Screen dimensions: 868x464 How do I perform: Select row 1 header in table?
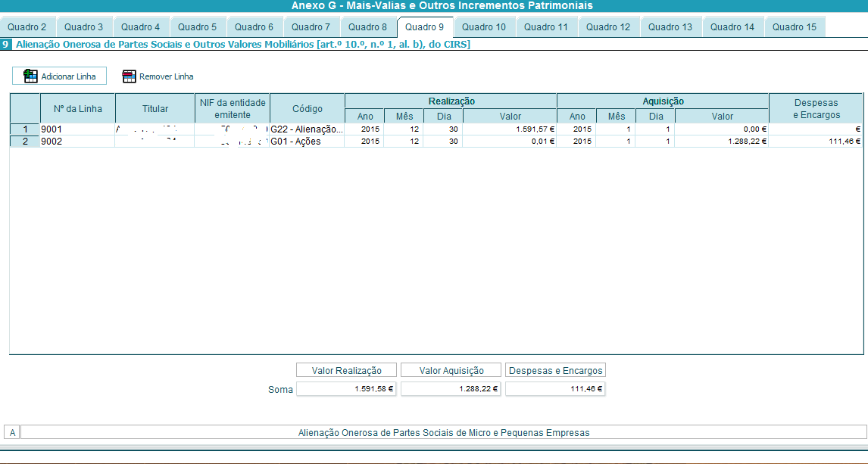[24, 129]
